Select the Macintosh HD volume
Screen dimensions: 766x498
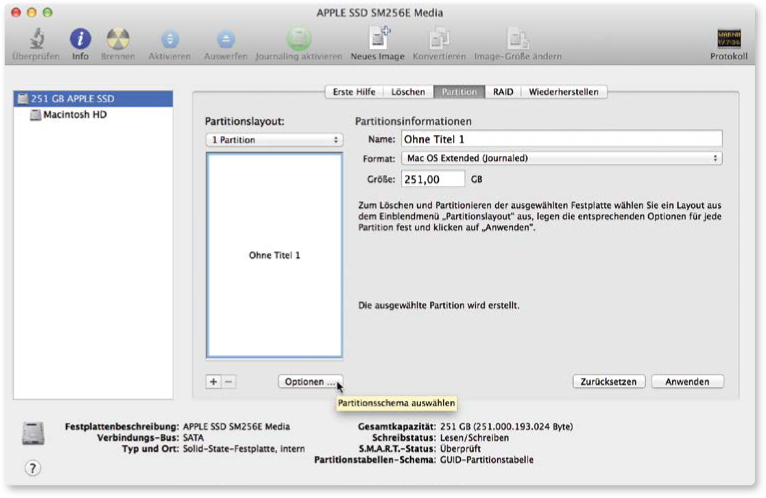click(x=93, y=115)
